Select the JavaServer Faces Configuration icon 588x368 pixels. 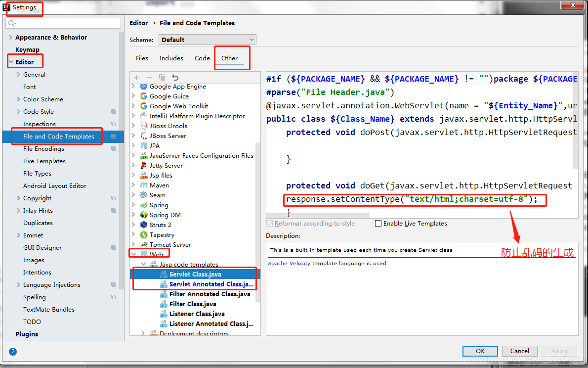[144, 155]
